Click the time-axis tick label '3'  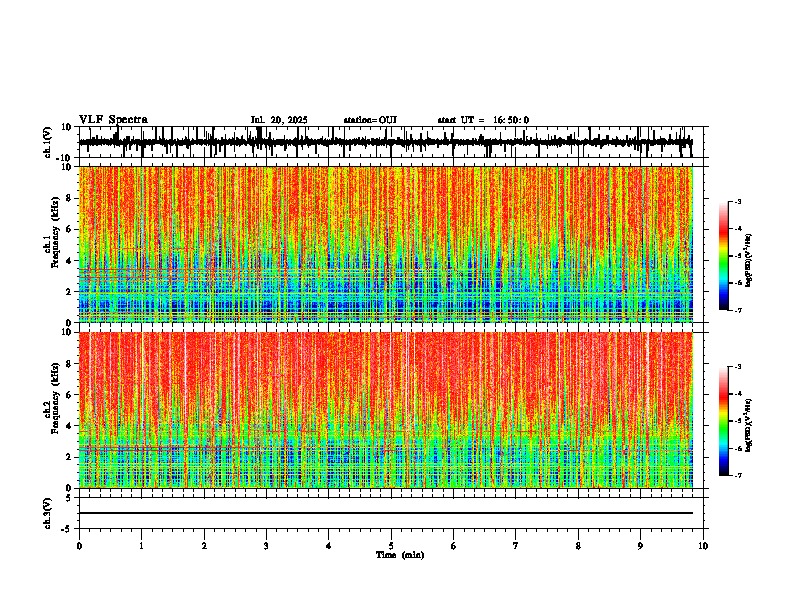click(266, 546)
